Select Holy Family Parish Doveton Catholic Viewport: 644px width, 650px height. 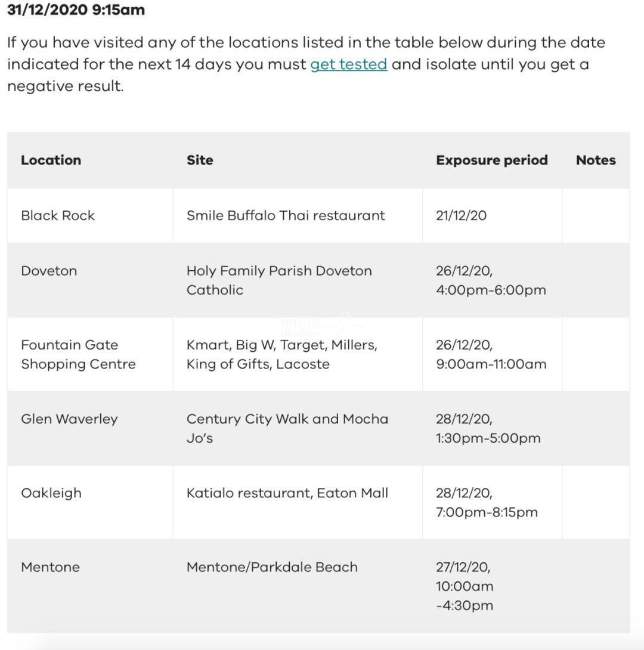278,280
